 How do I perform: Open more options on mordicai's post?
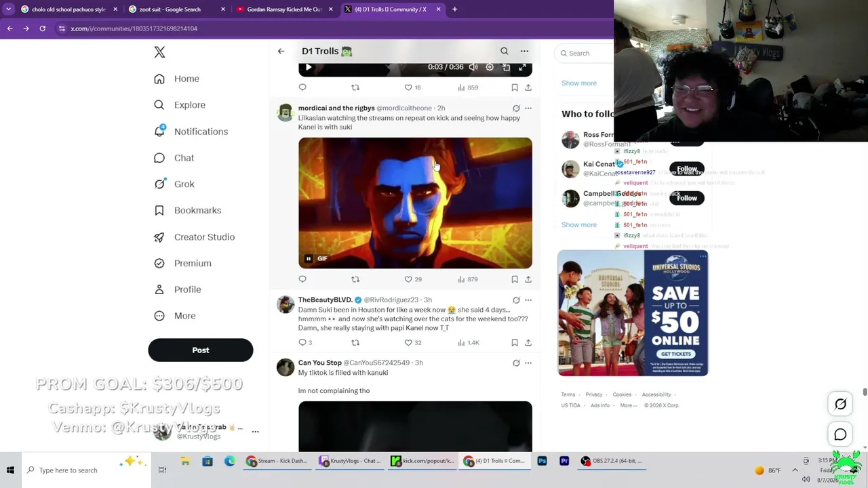[x=528, y=108]
